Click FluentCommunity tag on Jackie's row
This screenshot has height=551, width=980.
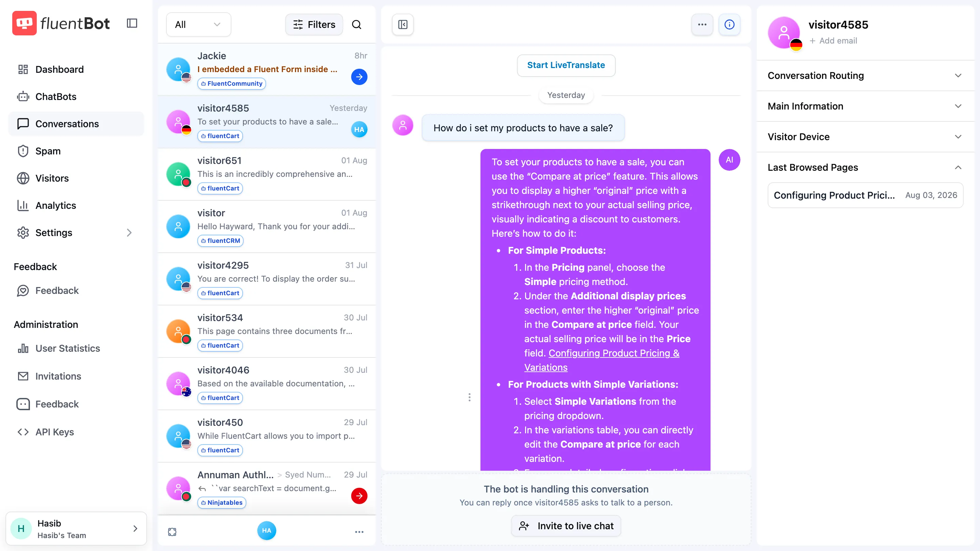(x=231, y=84)
